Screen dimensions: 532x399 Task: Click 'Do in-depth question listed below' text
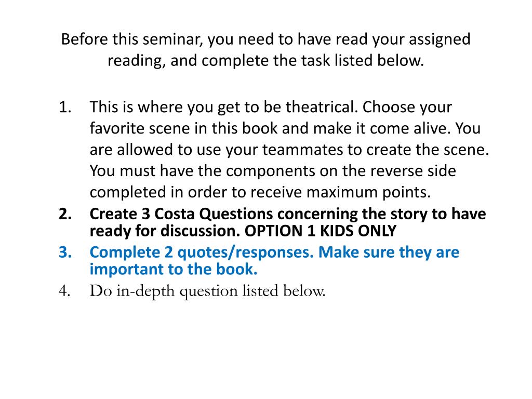point(207,291)
